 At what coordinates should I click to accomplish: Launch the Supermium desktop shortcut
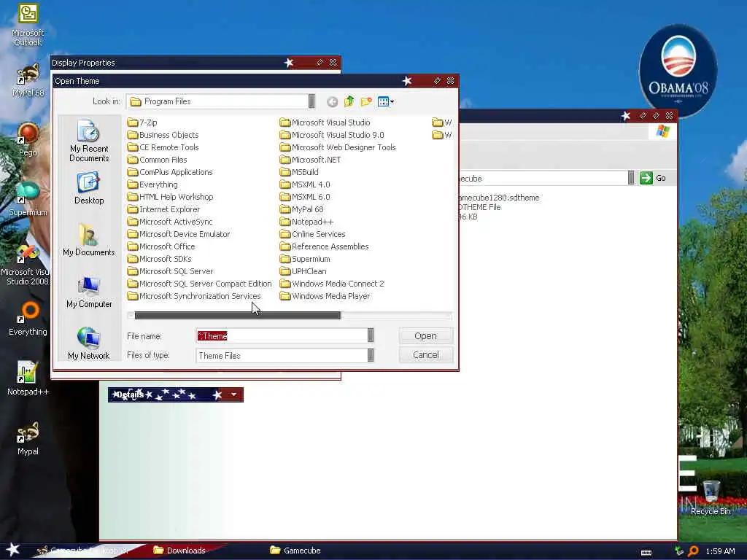click(28, 198)
